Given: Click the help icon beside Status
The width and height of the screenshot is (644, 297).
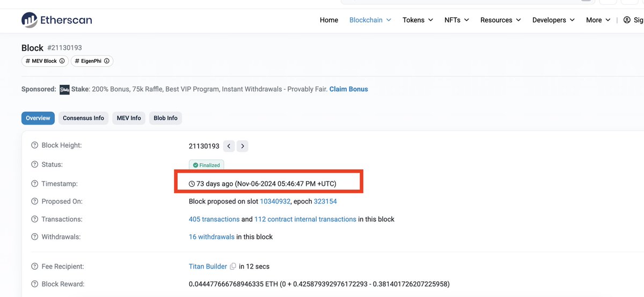Looking at the screenshot, I should pos(35,165).
